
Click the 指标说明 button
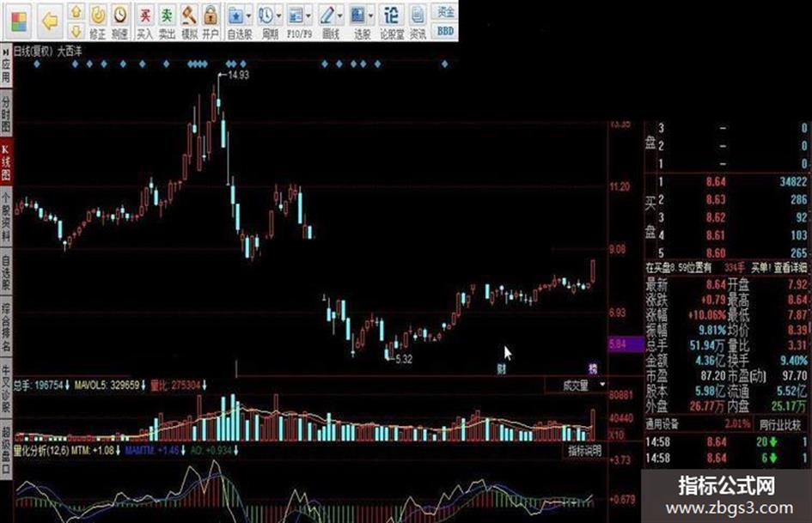tap(584, 451)
